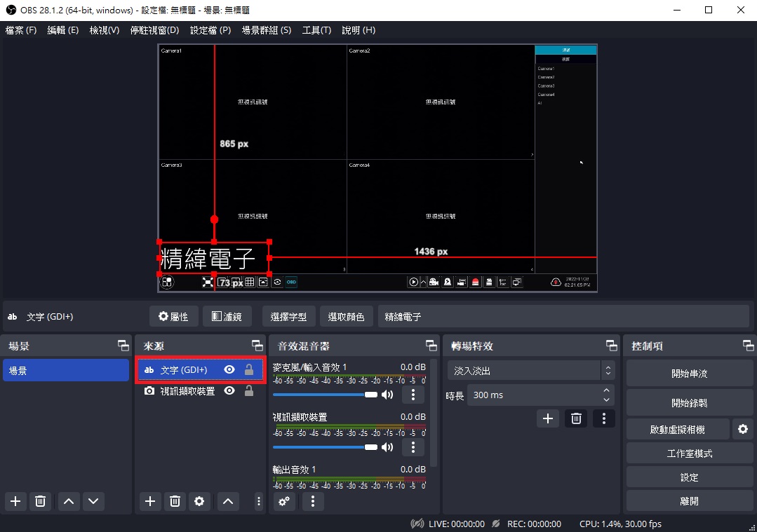Click the 啟動虛擬相機 button
Viewport: 757px width, 532px height.
(x=678, y=429)
